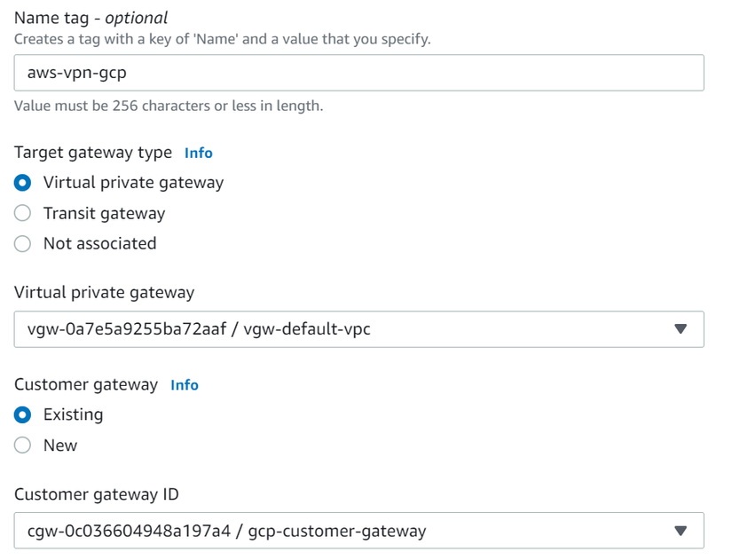Choose the New customer gateway radio option
Screen dimensions: 732x560
[24, 446]
